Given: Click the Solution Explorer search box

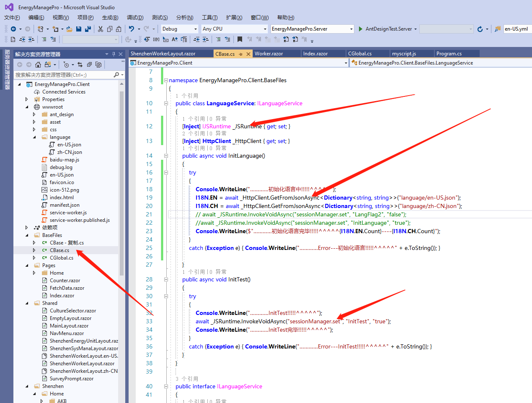Looking at the screenshot, I should tap(63, 75).
